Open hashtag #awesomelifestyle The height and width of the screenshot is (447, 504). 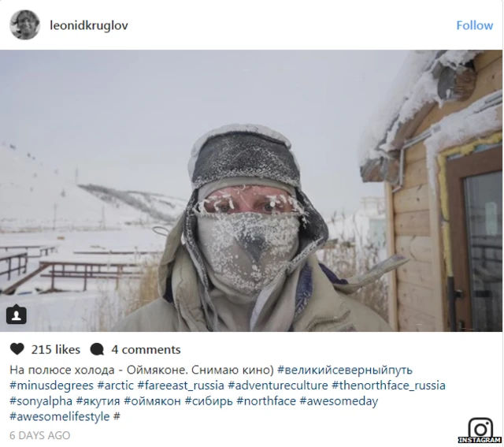60,416
